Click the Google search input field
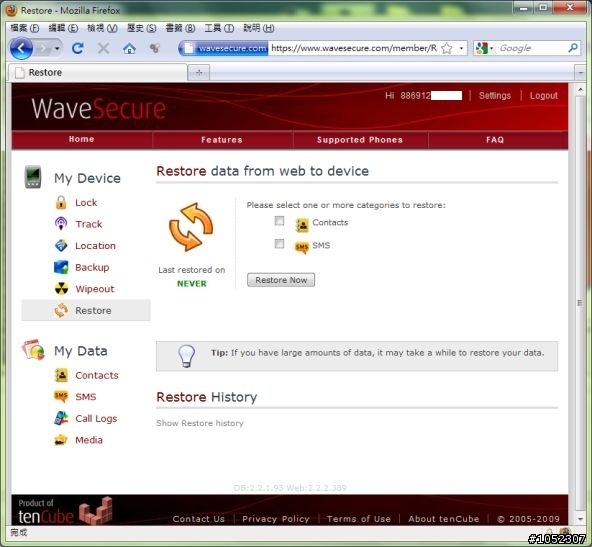The width and height of the screenshot is (592, 547). [532, 48]
